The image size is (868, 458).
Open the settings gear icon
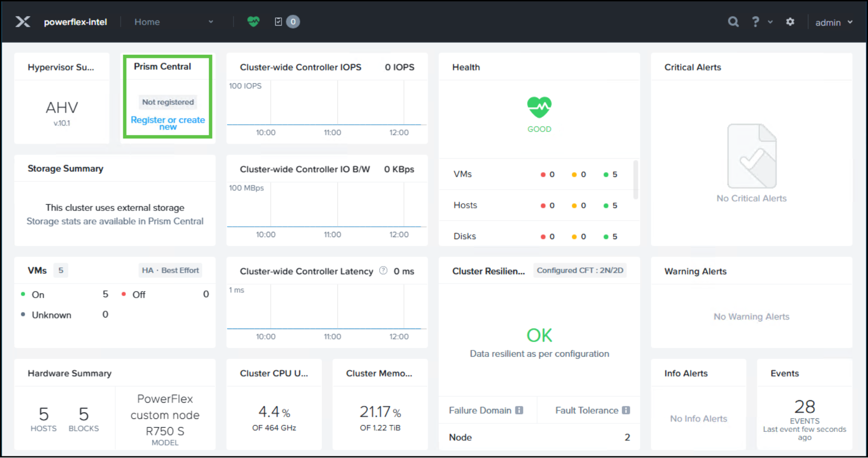(x=790, y=21)
